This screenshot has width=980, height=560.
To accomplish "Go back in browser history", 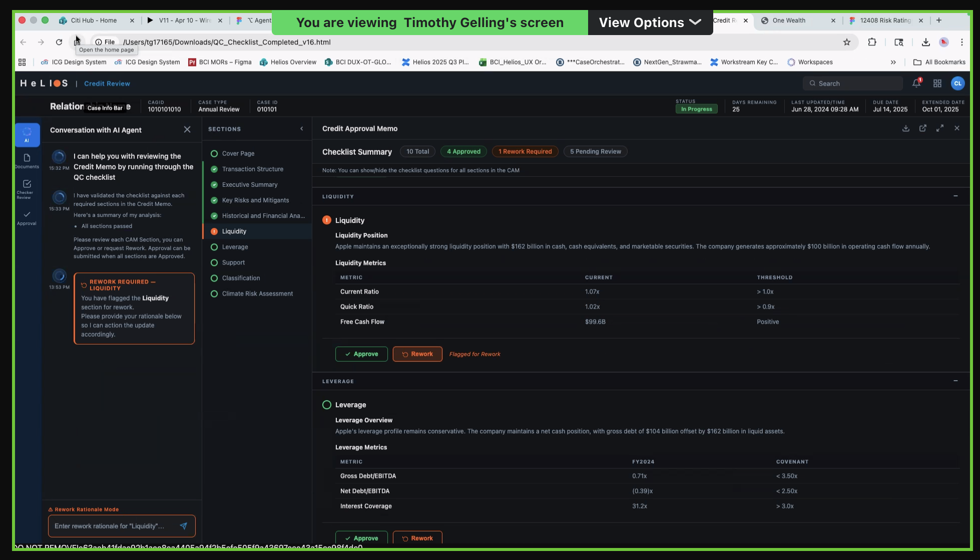I will pos(23,42).
